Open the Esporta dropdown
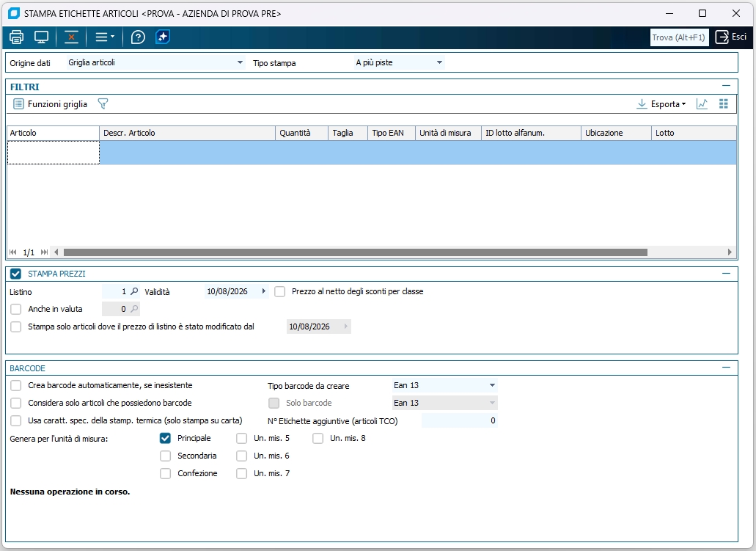Image resolution: width=756 pixels, height=551 pixels. coord(661,103)
